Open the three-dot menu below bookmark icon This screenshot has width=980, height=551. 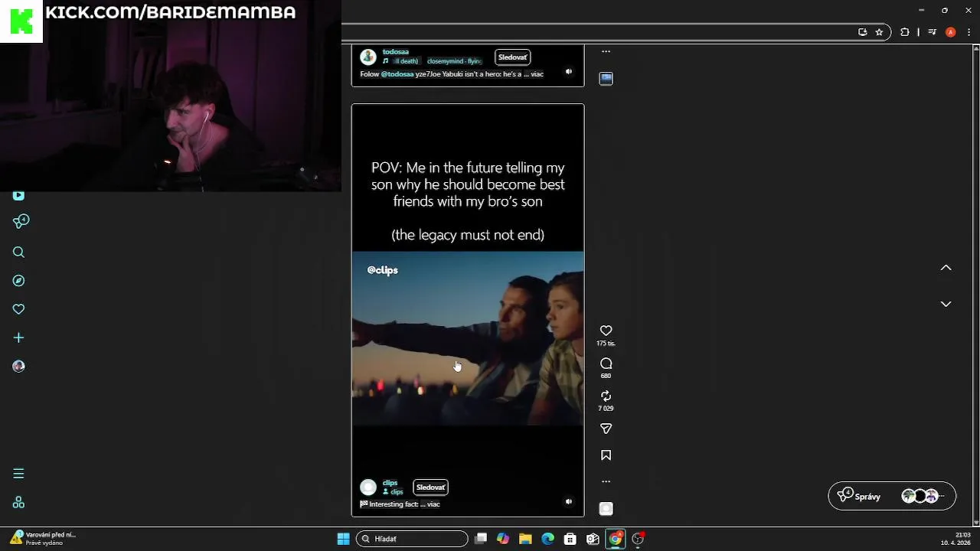coord(606,481)
